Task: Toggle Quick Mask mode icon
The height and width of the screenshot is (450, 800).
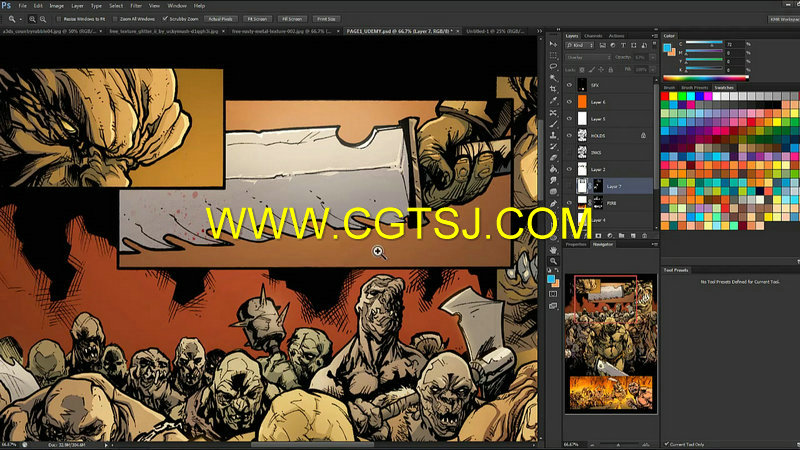Action: click(553, 294)
